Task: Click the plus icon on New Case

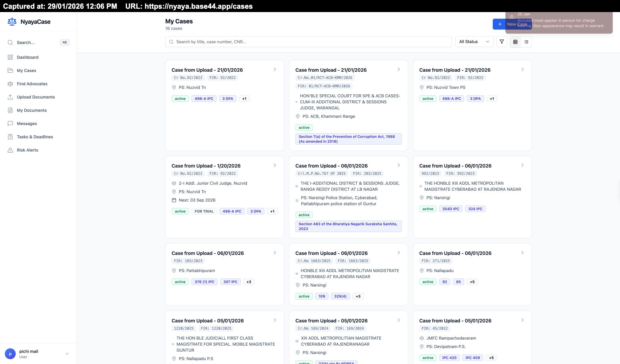Action: tap(500, 24)
